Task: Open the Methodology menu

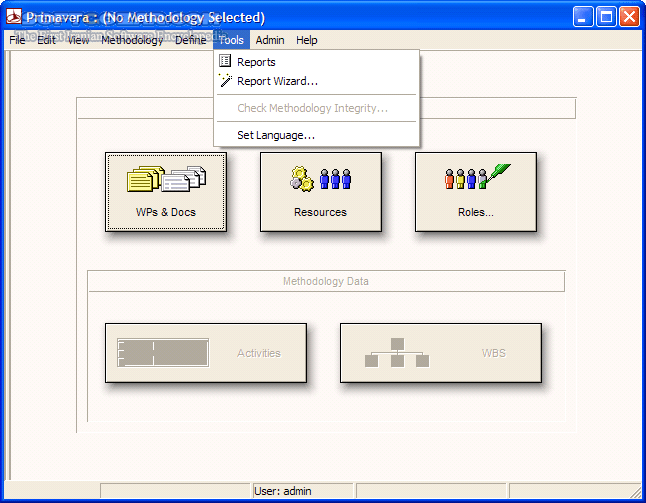Action: coord(131,40)
